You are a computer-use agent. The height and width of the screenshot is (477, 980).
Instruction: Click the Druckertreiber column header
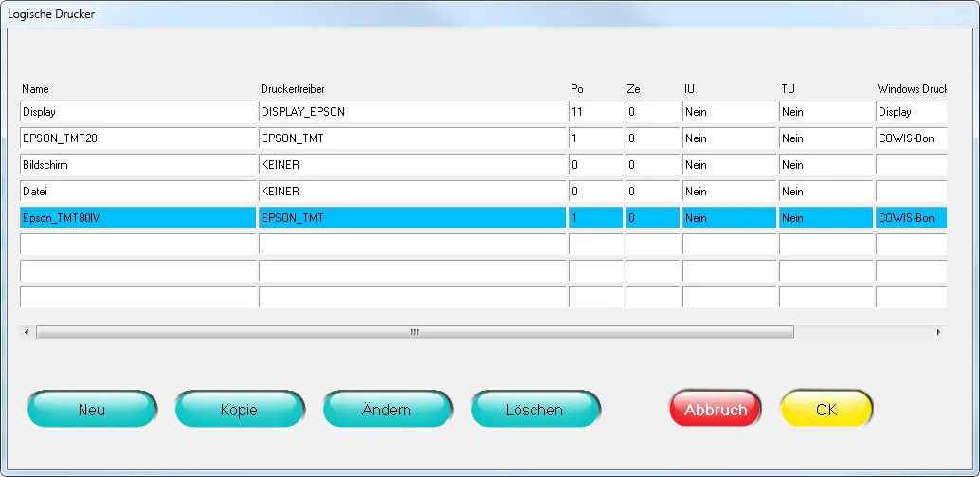293,89
